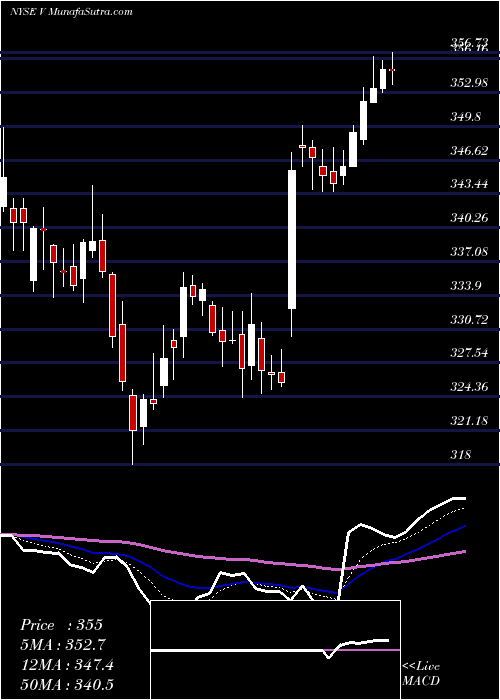The height and width of the screenshot is (700, 500).
Task: Click the 337.08 price axis label
Action: click(x=469, y=252)
